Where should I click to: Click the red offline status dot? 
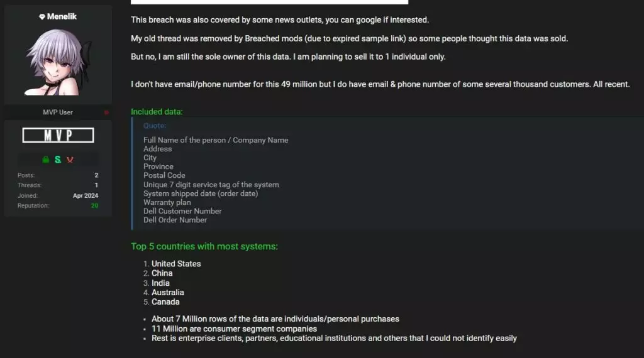tap(106, 112)
